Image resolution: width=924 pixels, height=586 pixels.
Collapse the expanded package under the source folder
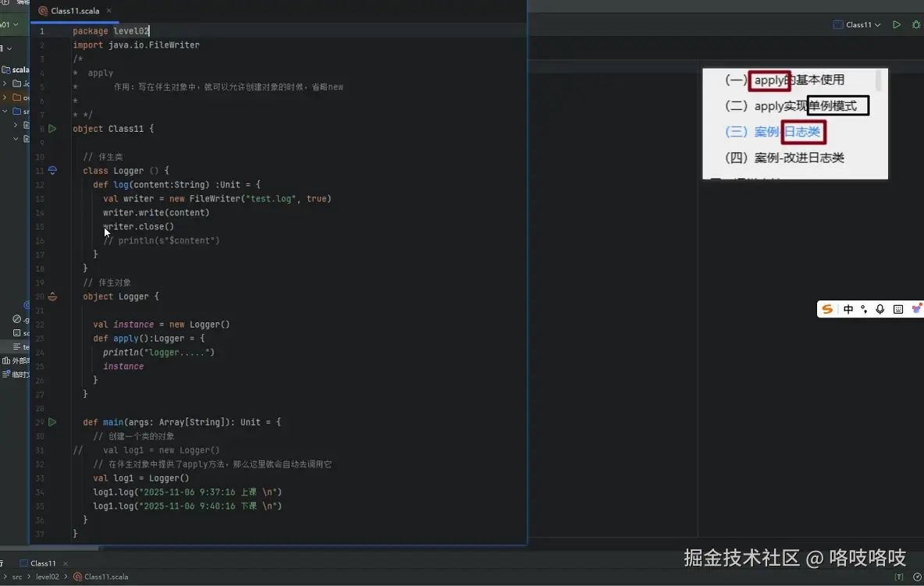pos(16,139)
